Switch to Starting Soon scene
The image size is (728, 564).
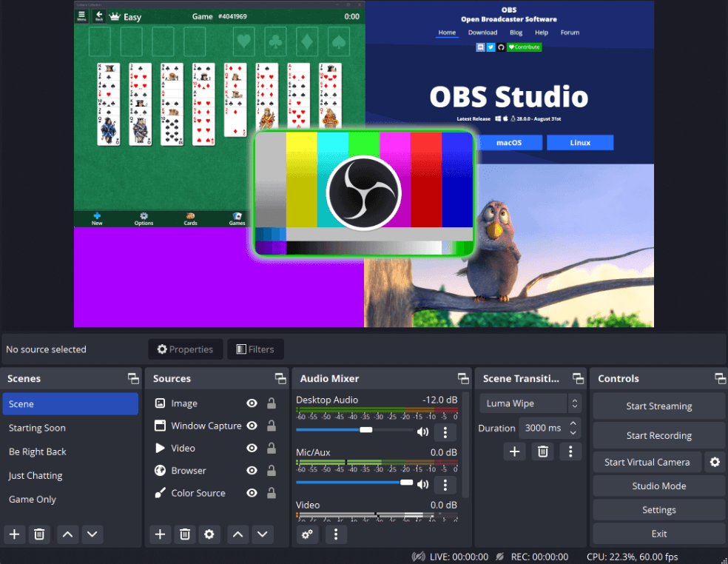[70, 428]
